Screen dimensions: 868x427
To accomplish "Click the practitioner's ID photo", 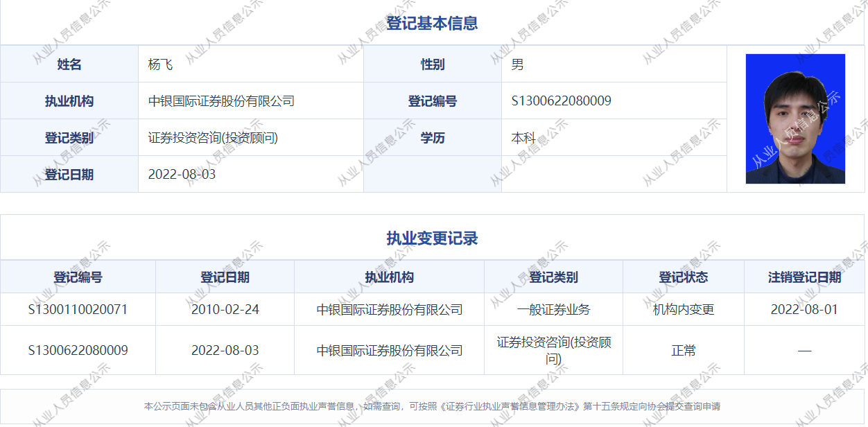I will pyautogui.click(x=795, y=119).
